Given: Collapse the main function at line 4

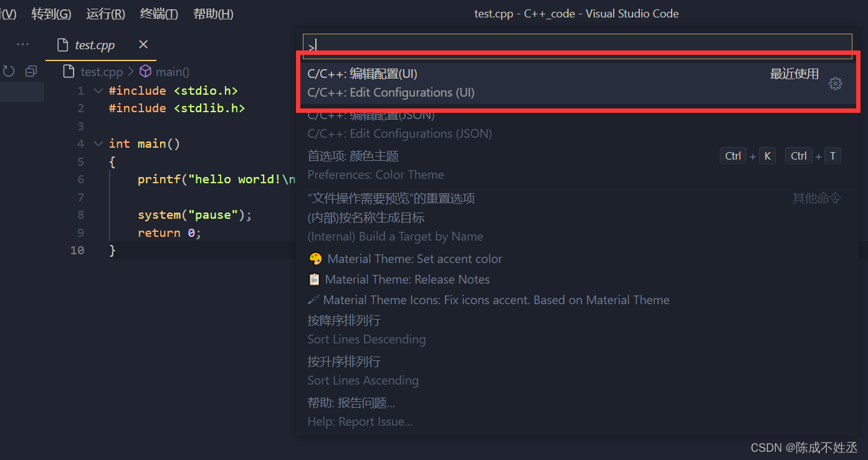Looking at the screenshot, I should tap(98, 144).
